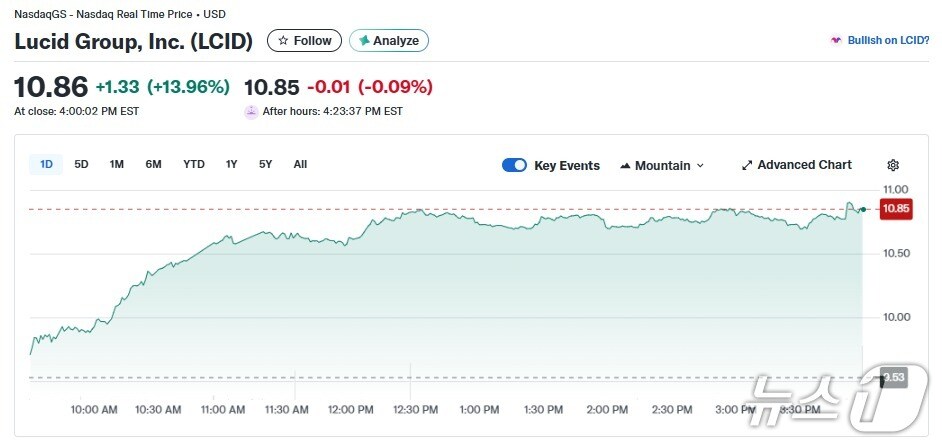This screenshot has height=446, width=942.
Task: Toggle the Key Events switch
Action: coord(514,165)
